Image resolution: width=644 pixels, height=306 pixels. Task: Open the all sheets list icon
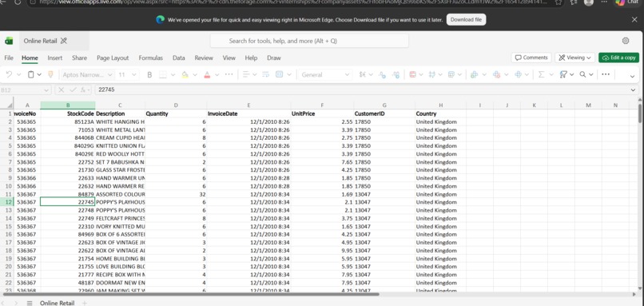click(x=29, y=303)
